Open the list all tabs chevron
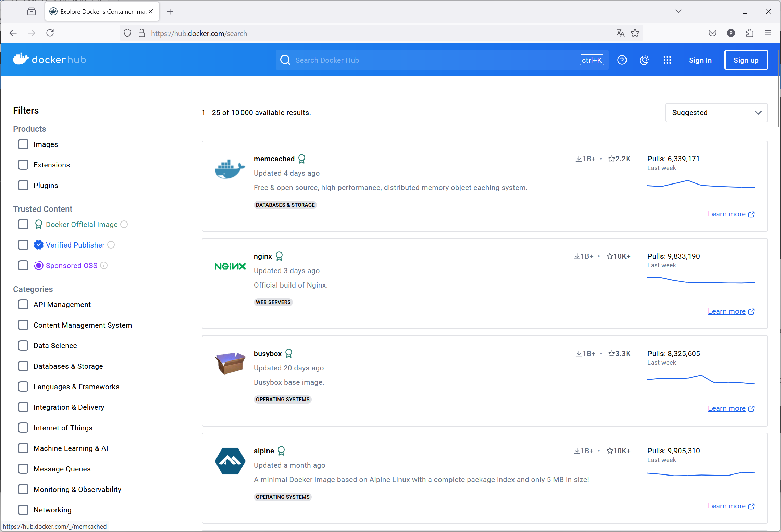The width and height of the screenshot is (781, 532). click(x=678, y=11)
